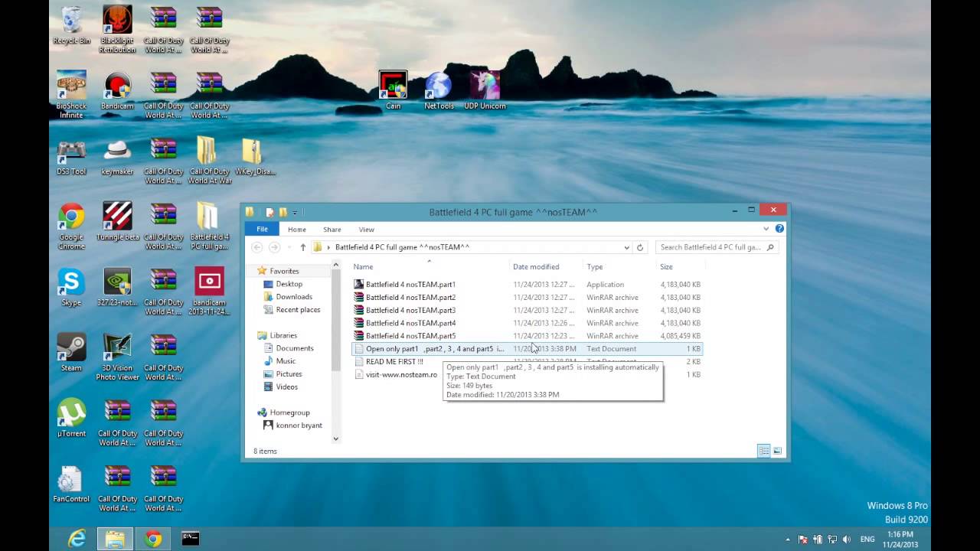Select the UDP Unicorn desktop icon

pyautogui.click(x=485, y=90)
